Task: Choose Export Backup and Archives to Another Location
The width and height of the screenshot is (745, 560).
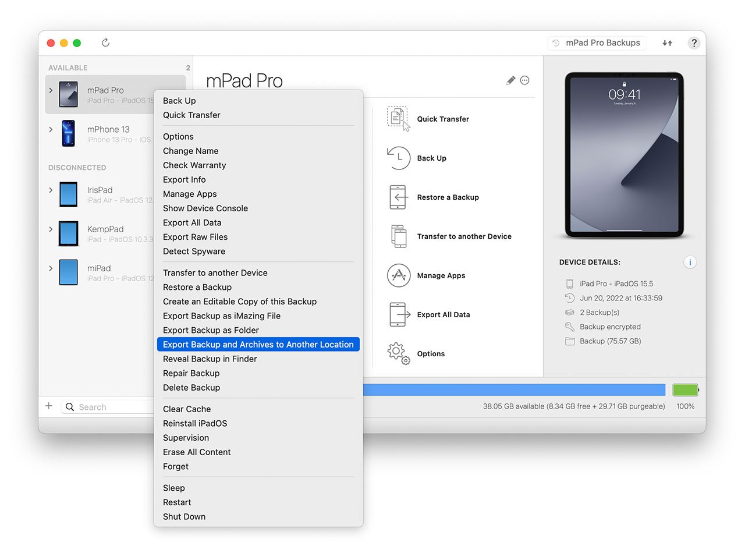Action: tap(258, 345)
